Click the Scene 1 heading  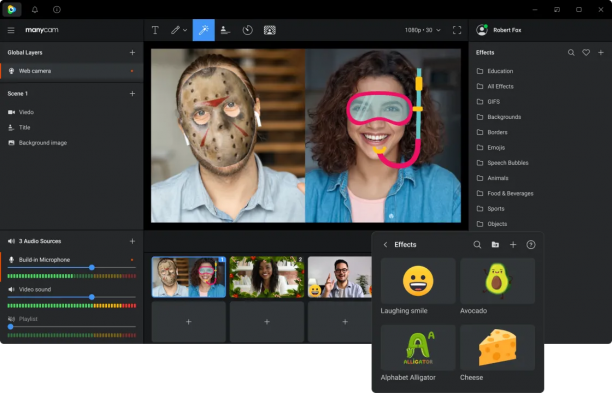18,94
